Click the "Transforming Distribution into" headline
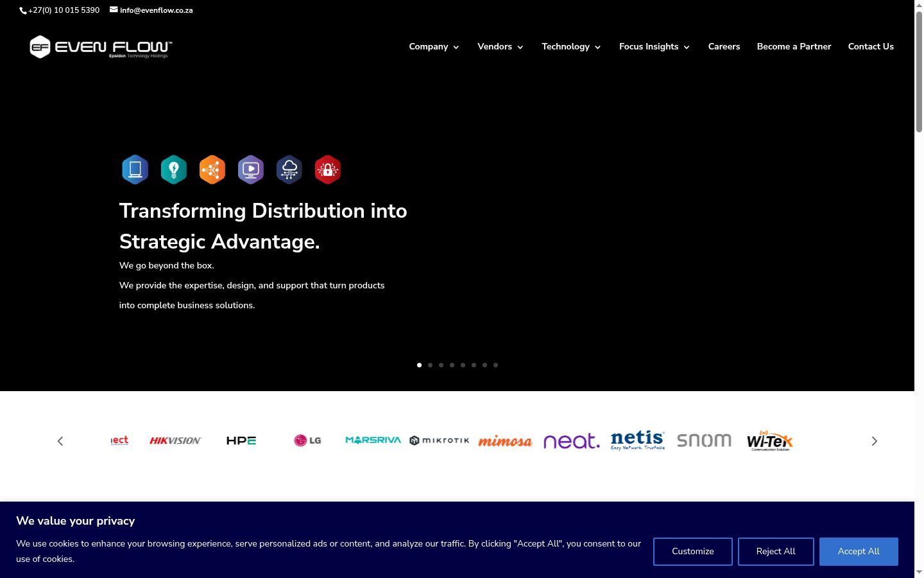 click(263, 211)
